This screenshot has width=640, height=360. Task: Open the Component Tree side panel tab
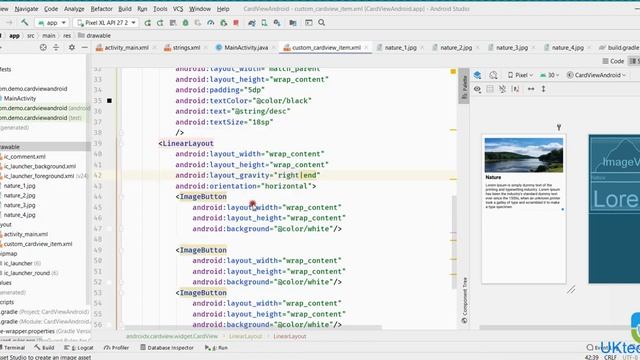(x=464, y=300)
